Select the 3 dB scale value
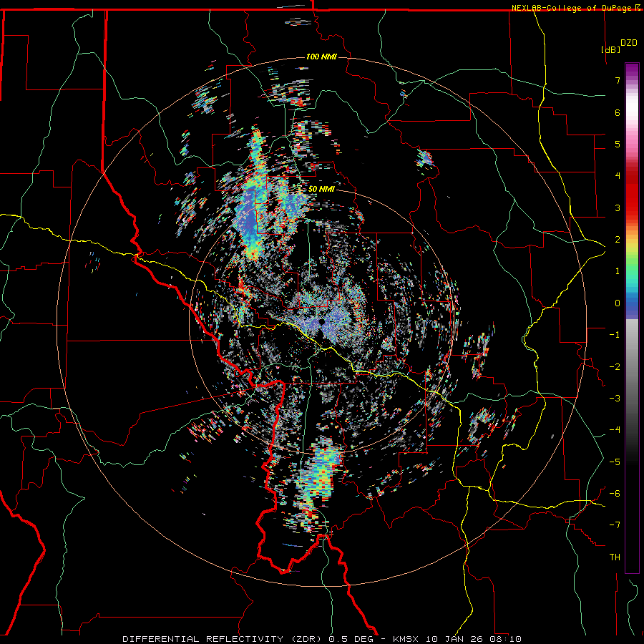The width and height of the screenshot is (644, 644). pyautogui.click(x=618, y=208)
